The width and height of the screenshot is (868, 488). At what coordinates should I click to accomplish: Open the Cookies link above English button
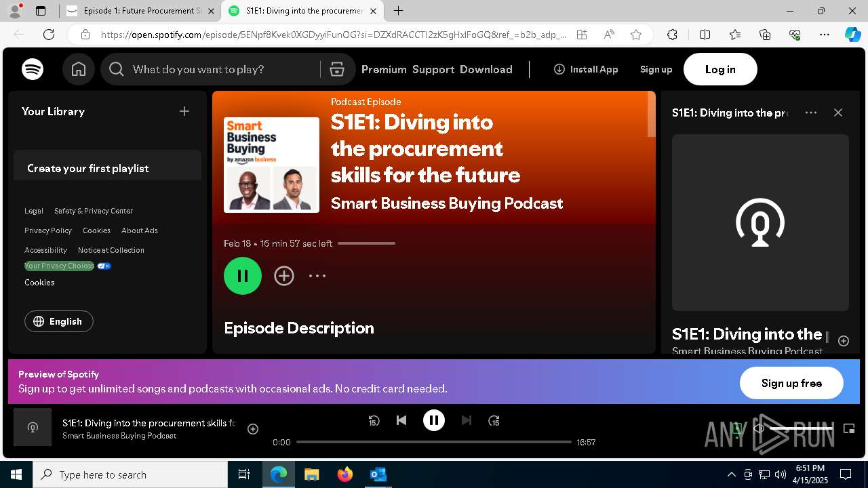[39, 283]
